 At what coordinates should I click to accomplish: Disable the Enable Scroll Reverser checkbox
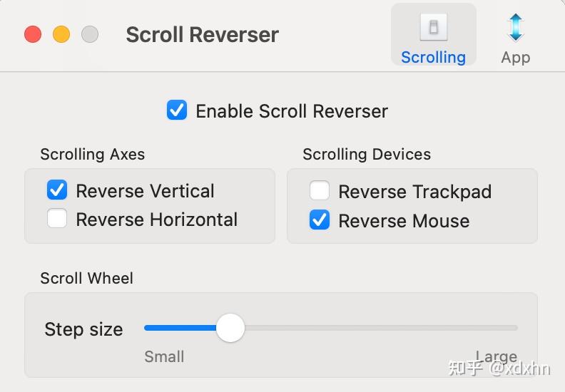pos(177,110)
